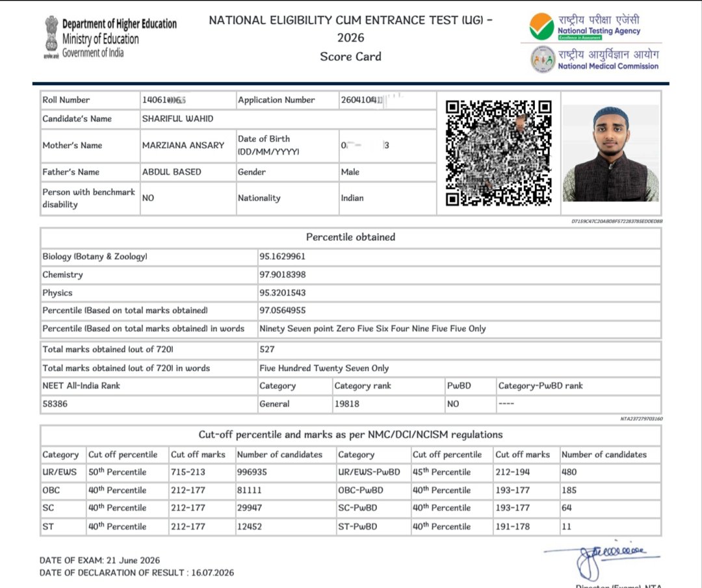Image resolution: width=702 pixels, height=588 pixels.
Task: Click the NATIONAL ELIGIBILITY CUM ENTRANCE TEST heading
Action: click(350, 29)
